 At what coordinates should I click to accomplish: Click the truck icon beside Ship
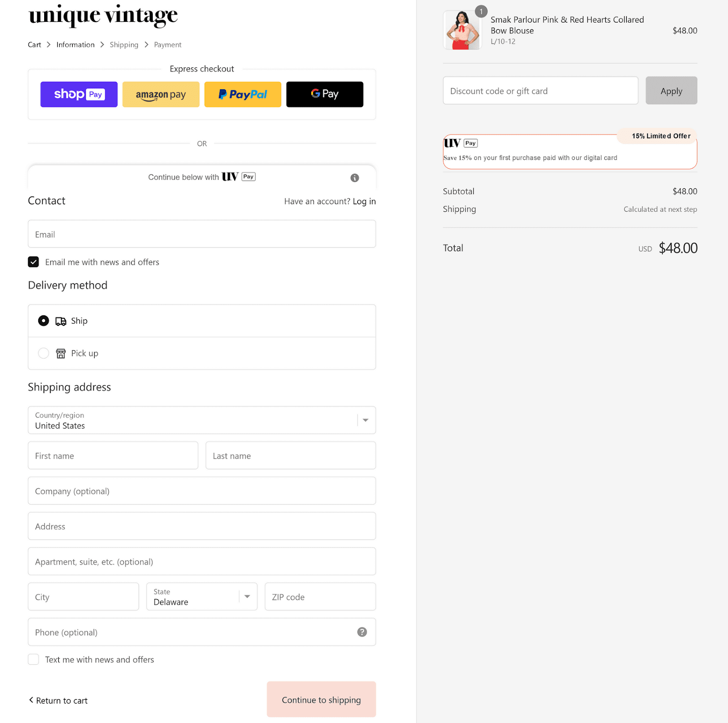(61, 320)
